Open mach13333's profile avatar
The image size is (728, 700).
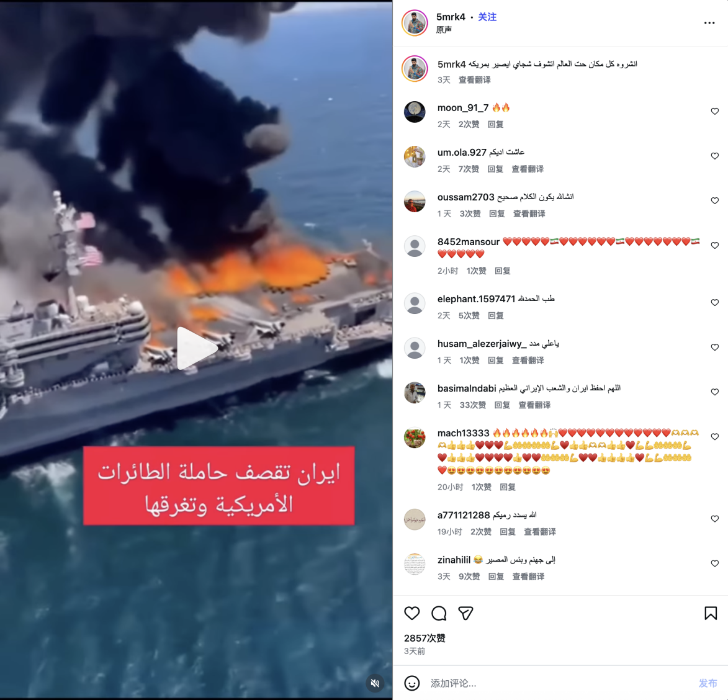click(x=415, y=437)
